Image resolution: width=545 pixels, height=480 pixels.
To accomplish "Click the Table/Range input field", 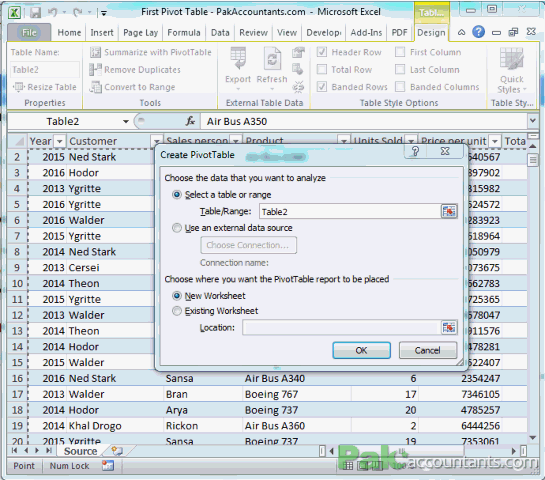I will tap(350, 212).
